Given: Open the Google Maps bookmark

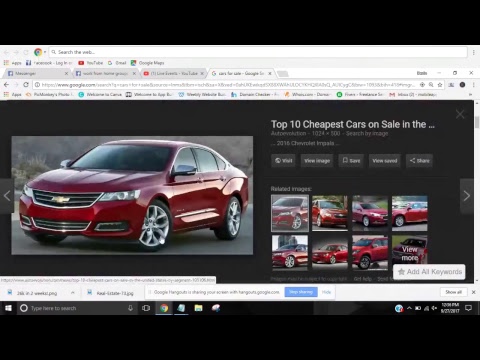Looking at the screenshot, I should [147, 63].
